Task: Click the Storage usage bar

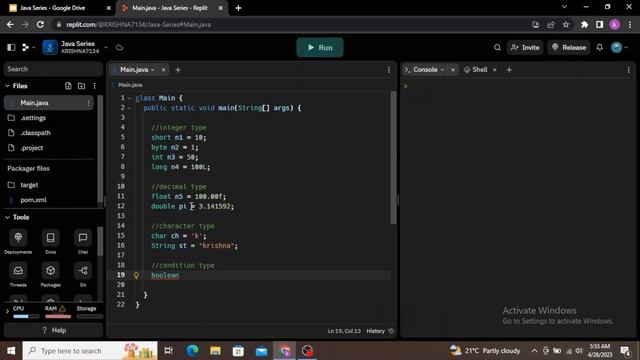Action: coord(90,316)
